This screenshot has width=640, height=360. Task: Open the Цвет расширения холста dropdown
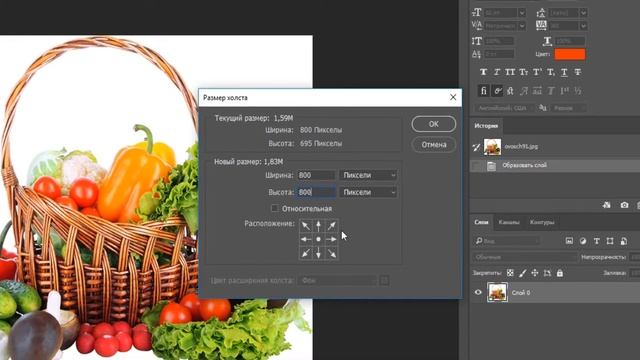click(x=337, y=280)
